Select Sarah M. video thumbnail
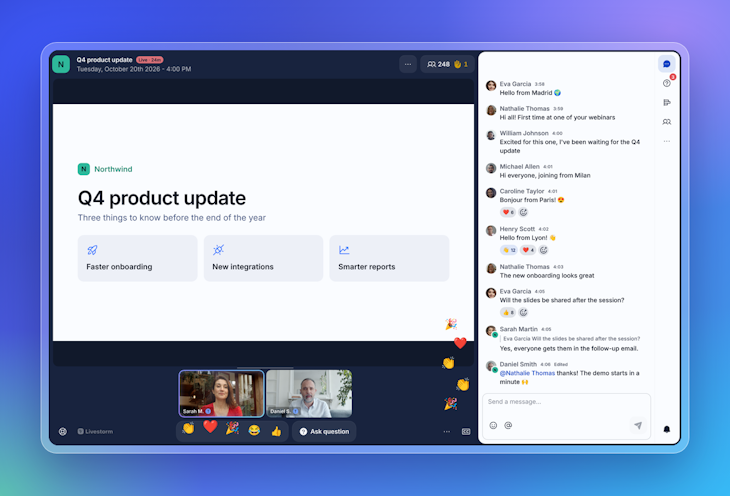The height and width of the screenshot is (496, 730). pyautogui.click(x=222, y=393)
